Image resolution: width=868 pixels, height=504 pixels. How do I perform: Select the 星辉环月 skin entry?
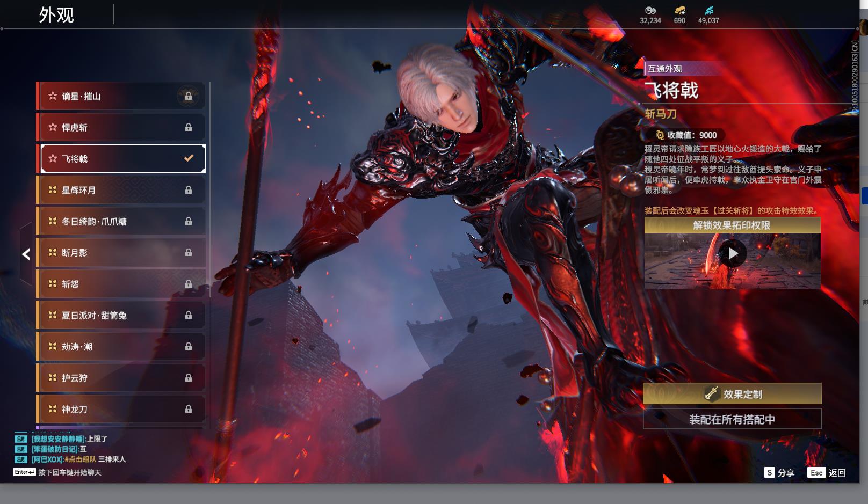pyautogui.click(x=121, y=190)
